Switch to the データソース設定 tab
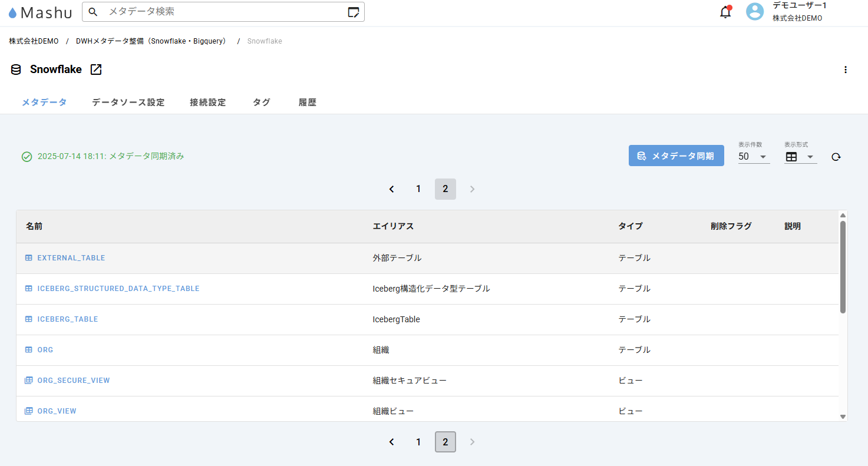The height and width of the screenshot is (466, 868). (x=128, y=103)
